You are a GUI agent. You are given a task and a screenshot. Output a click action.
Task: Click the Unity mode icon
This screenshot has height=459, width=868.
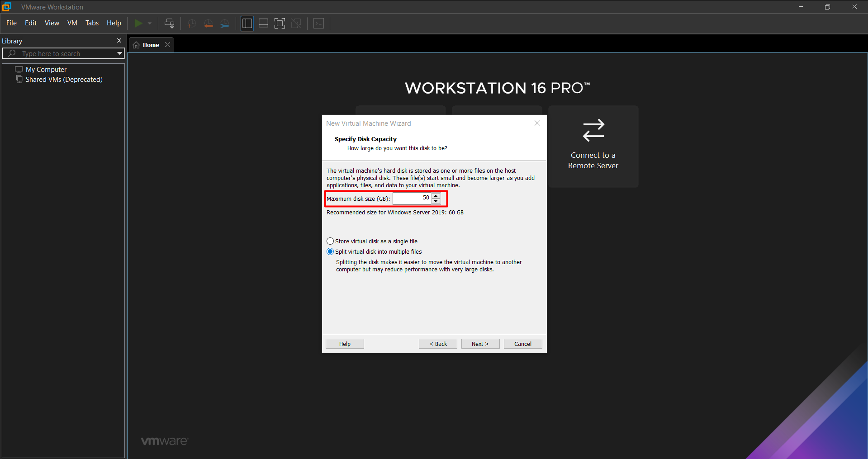(x=296, y=24)
